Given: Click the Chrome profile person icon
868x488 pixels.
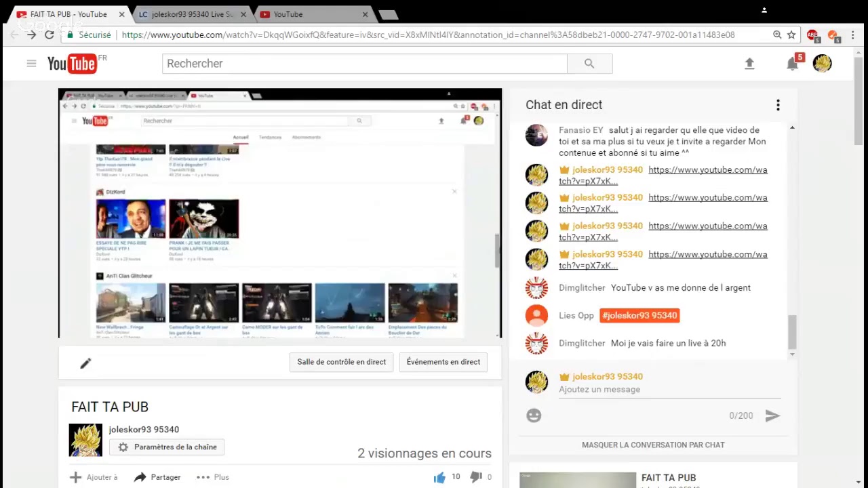Looking at the screenshot, I should pyautogui.click(x=764, y=10).
